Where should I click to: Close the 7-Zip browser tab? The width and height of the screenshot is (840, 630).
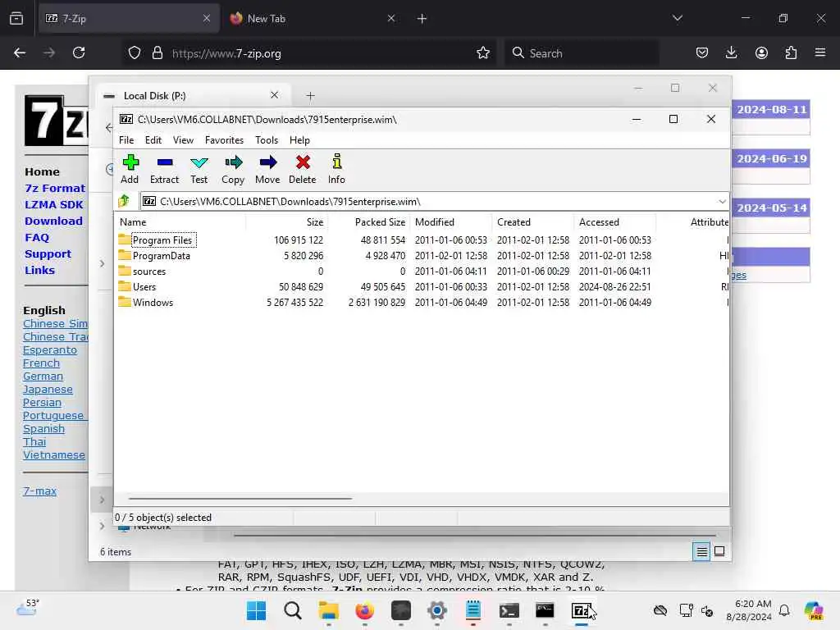(207, 18)
